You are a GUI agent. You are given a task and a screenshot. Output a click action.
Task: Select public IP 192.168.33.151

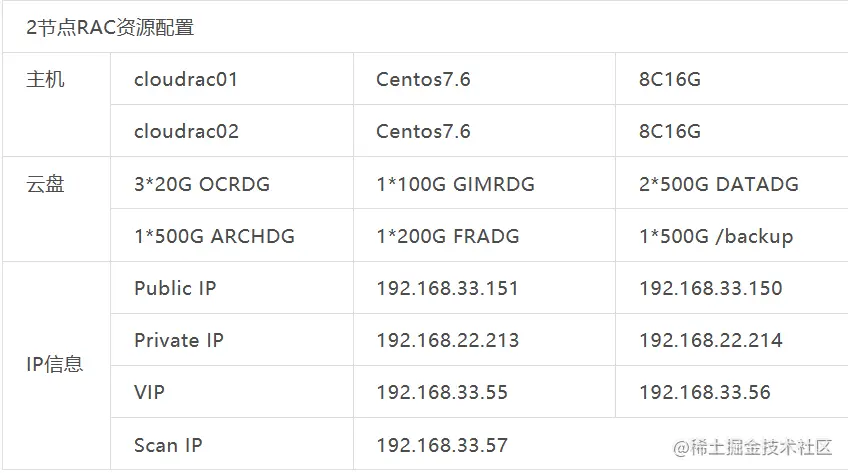coord(448,288)
